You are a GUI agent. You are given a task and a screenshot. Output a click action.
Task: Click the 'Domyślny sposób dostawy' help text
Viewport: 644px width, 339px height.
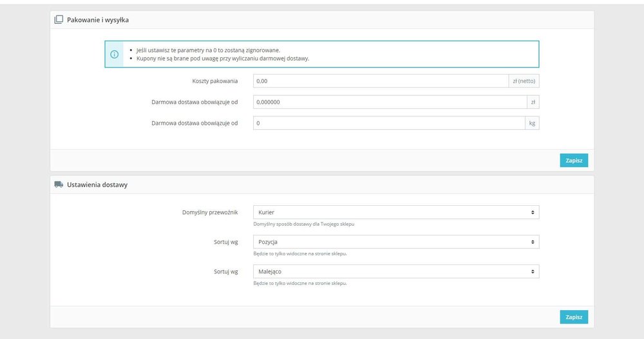click(304, 224)
